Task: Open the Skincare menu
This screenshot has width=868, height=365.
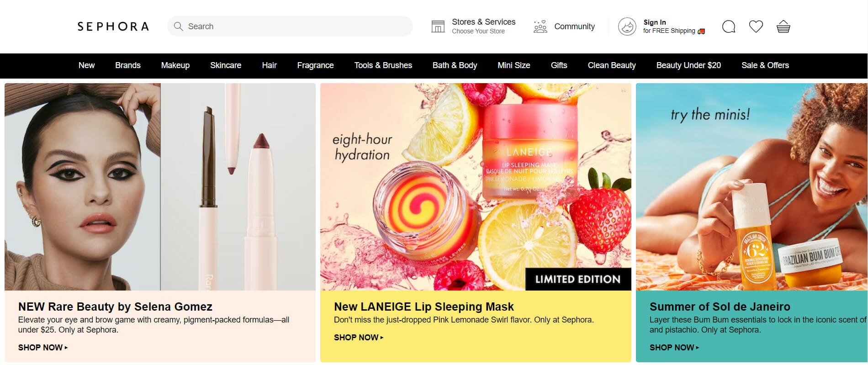Action: 226,65
